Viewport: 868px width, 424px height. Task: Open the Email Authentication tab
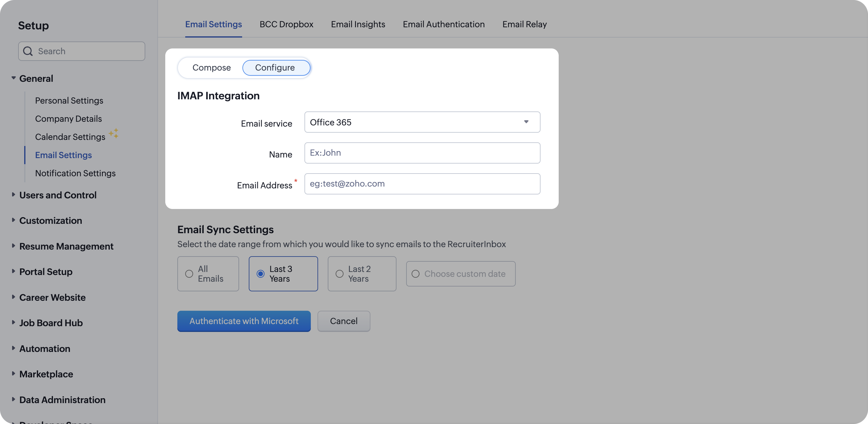[443, 24]
